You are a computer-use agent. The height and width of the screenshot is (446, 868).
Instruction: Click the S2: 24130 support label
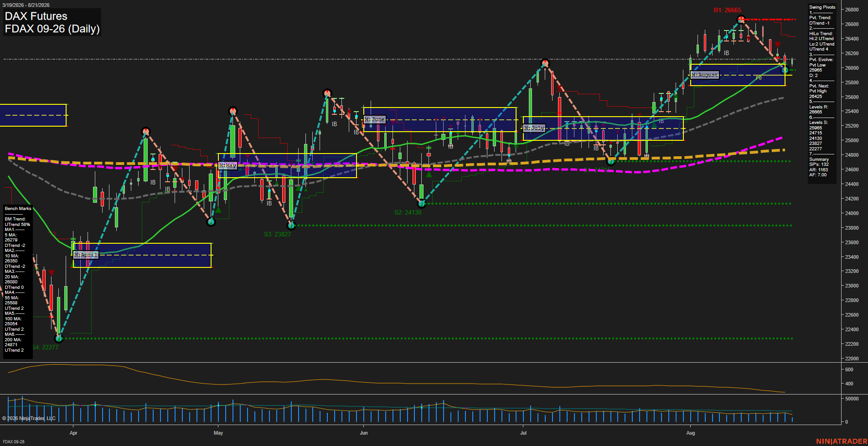point(408,212)
